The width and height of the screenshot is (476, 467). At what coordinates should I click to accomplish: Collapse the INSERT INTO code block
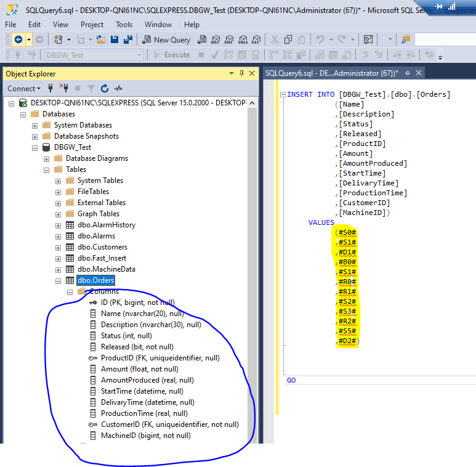point(283,95)
